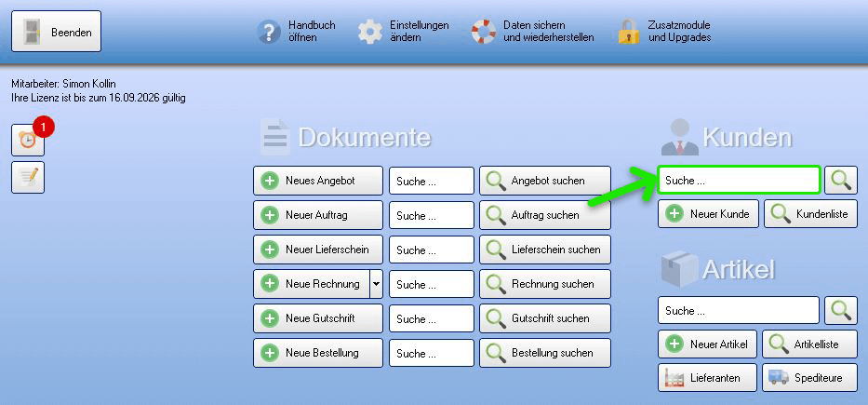Open Einstellungen ändern settings gear
Image resolution: width=868 pixels, height=405 pixels.
point(403,32)
